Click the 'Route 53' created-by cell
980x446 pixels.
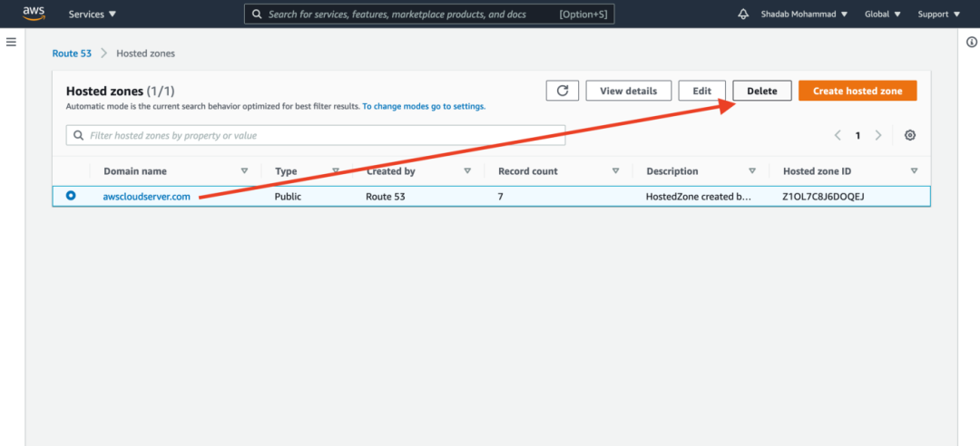tap(386, 196)
